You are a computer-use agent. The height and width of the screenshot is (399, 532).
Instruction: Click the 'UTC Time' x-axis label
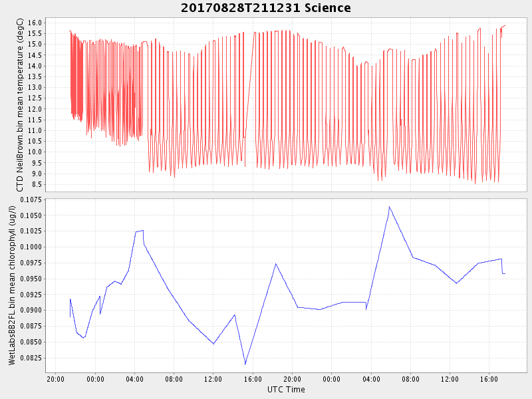tap(286, 389)
